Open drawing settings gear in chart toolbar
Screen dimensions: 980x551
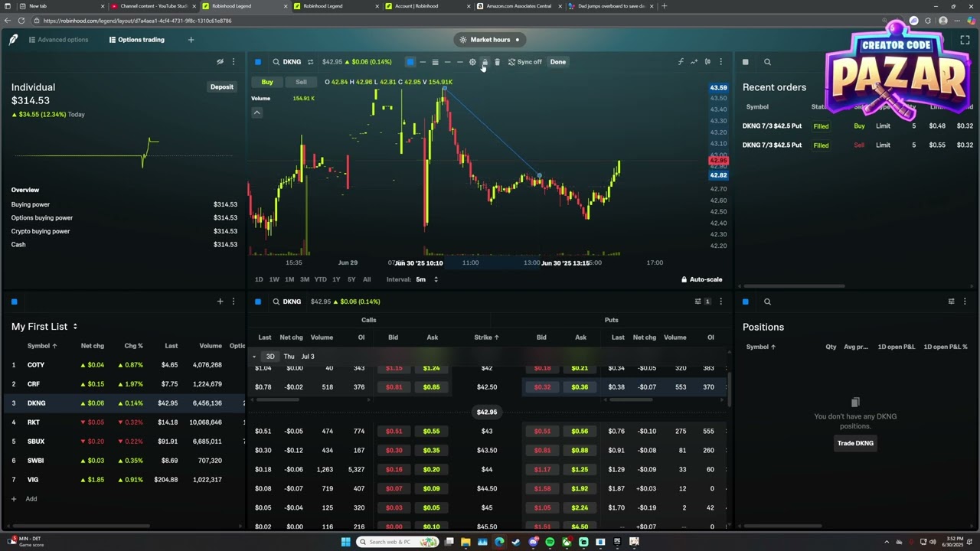tap(472, 62)
